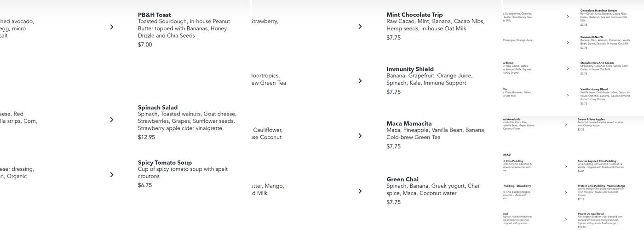This screenshot has width=644, height=230.
Task: Click the arrow left of Strawberries And Cream
Action: click(568, 69)
